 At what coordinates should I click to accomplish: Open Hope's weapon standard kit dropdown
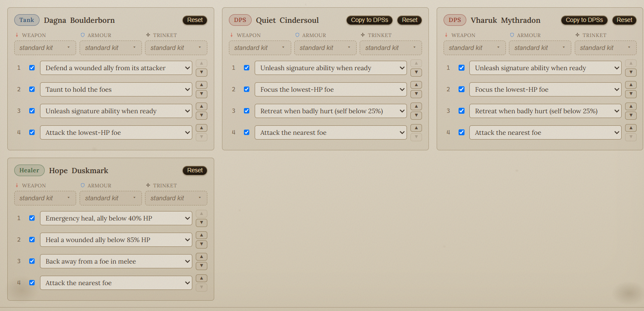click(x=45, y=198)
